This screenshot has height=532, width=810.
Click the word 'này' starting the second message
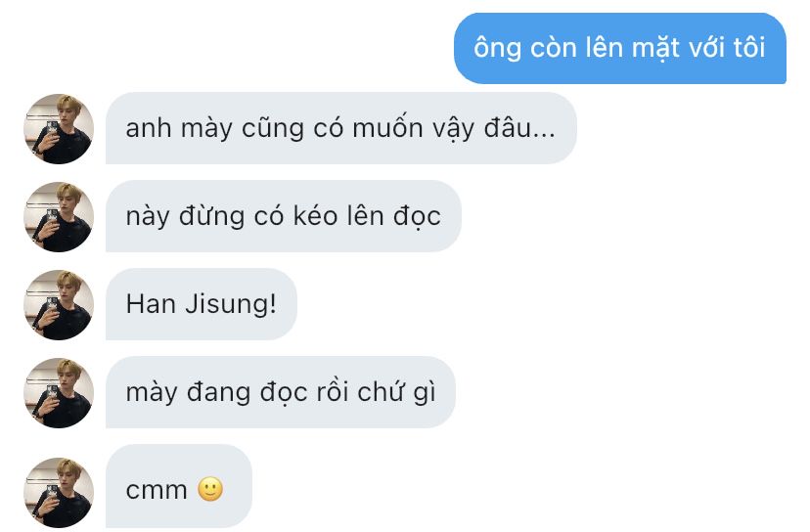click(x=148, y=216)
